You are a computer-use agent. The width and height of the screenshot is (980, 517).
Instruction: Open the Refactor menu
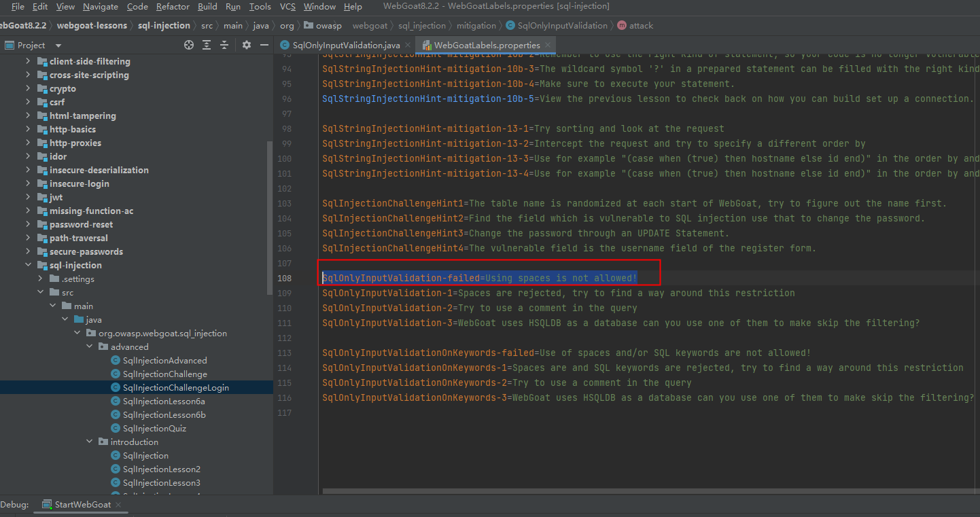[173, 6]
